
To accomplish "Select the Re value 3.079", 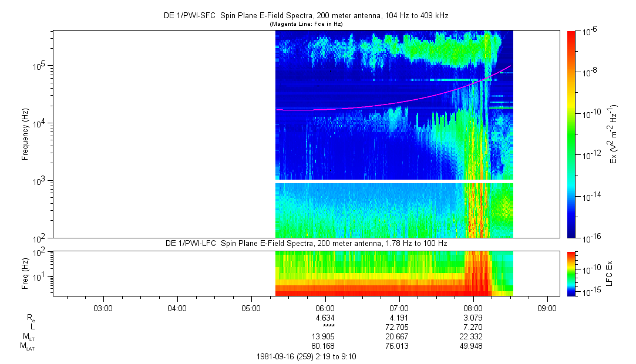I will [x=473, y=318].
